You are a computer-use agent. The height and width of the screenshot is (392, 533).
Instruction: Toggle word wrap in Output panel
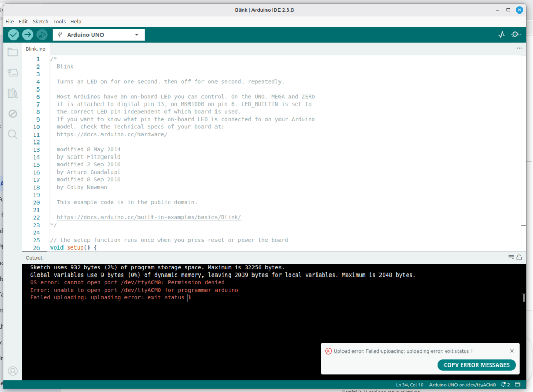pos(511,257)
